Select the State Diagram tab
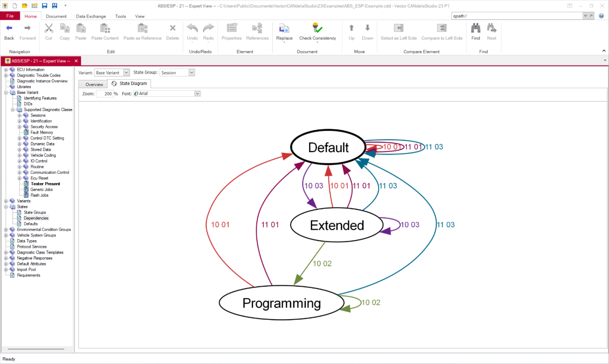This screenshot has width=609, height=364. coord(129,83)
